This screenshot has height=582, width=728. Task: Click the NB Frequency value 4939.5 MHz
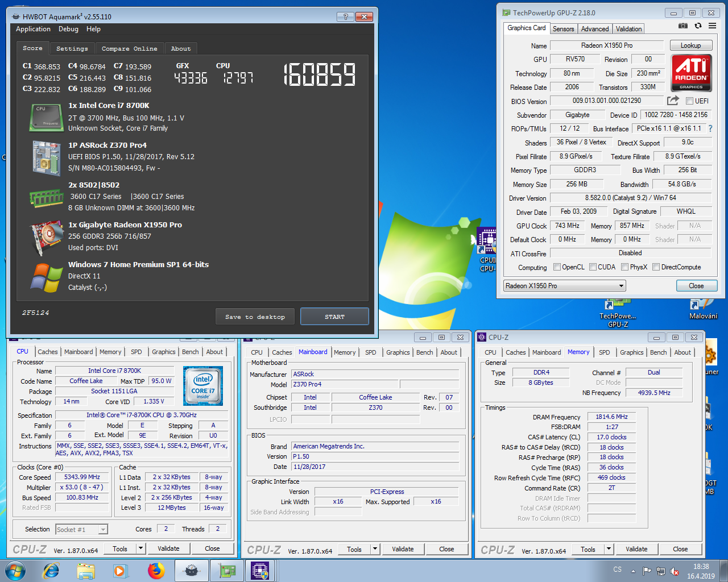pyautogui.click(x=654, y=393)
